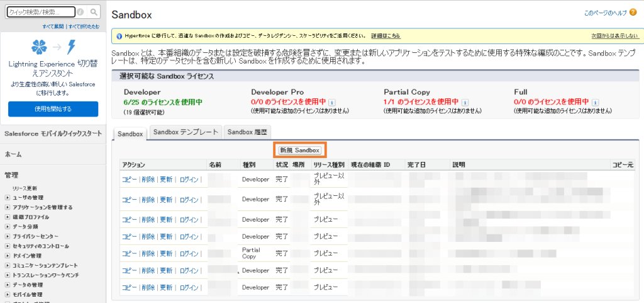
Task: Click info icon next to Developer Pro license usage
Action: tap(332, 103)
